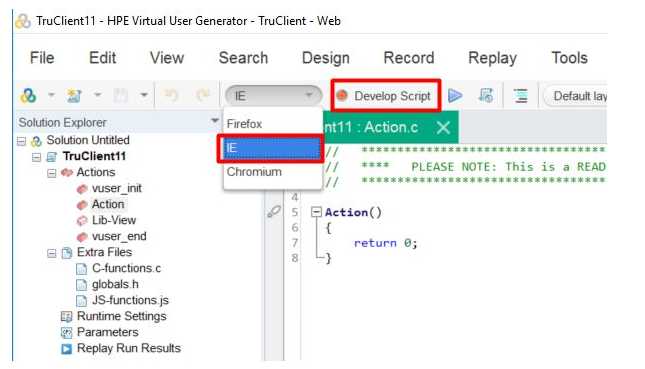Click the compile script icon next to play

(x=485, y=95)
